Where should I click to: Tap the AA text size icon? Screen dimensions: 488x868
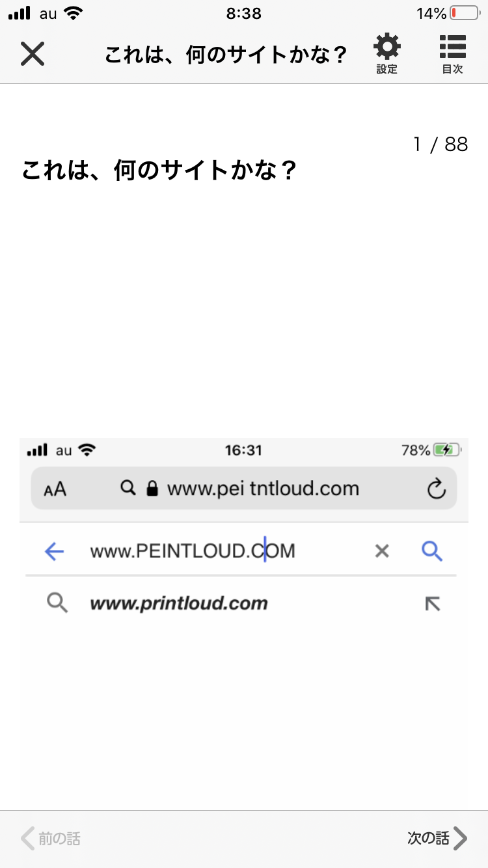click(55, 489)
